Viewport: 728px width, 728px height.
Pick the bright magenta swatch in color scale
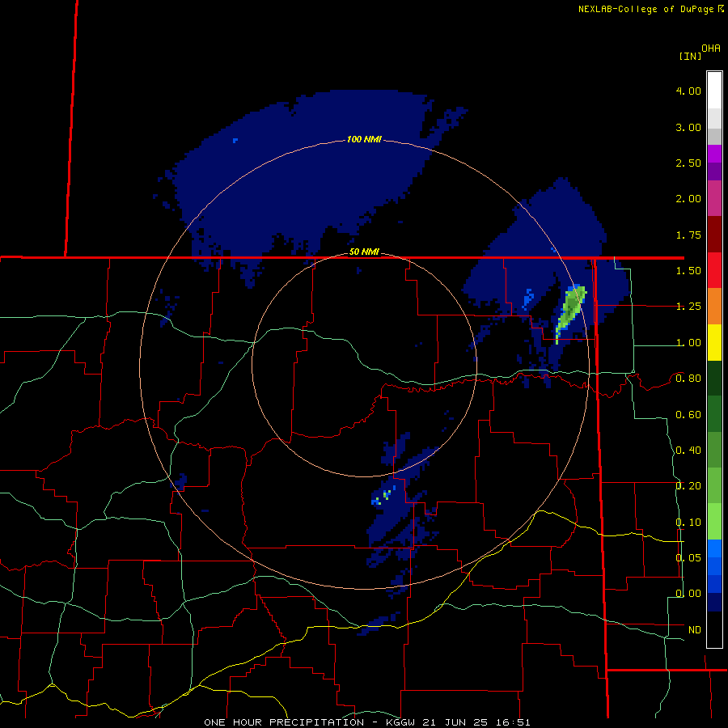(x=714, y=154)
